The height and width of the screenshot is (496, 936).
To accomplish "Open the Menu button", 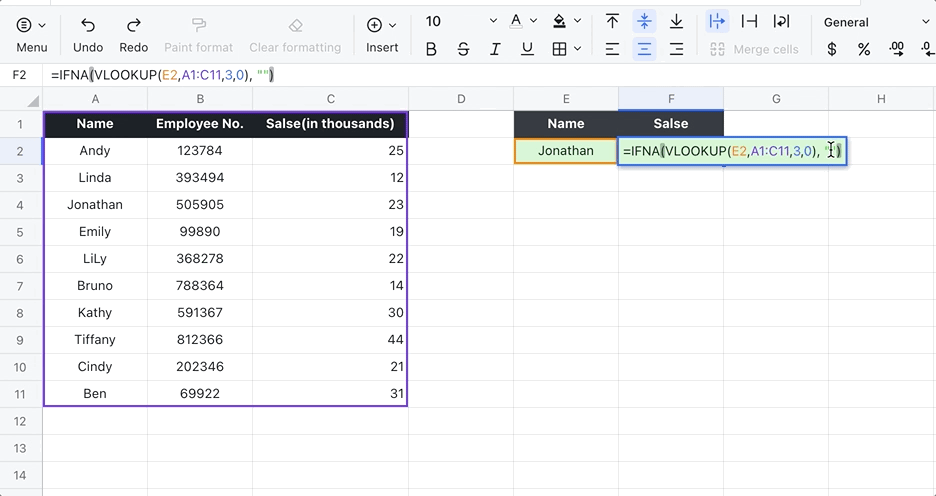I will (31, 35).
